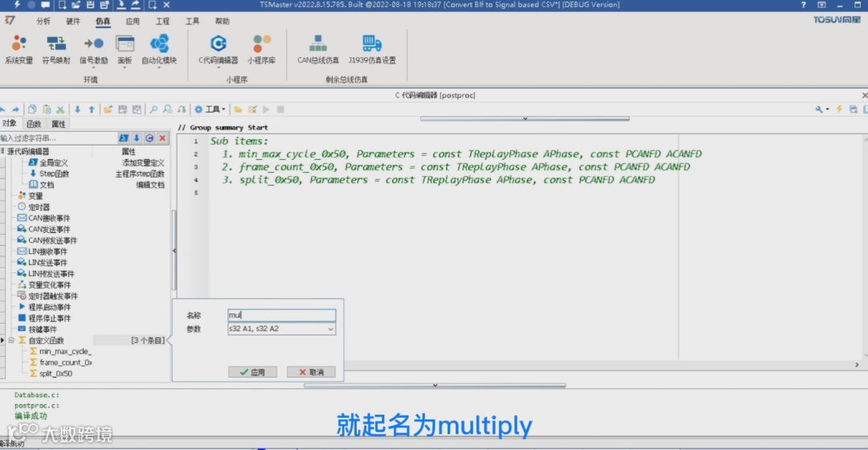Viewport: 868px width, 450px height.
Task: Open CAN总线仿真 bus simulation
Action: [317, 49]
